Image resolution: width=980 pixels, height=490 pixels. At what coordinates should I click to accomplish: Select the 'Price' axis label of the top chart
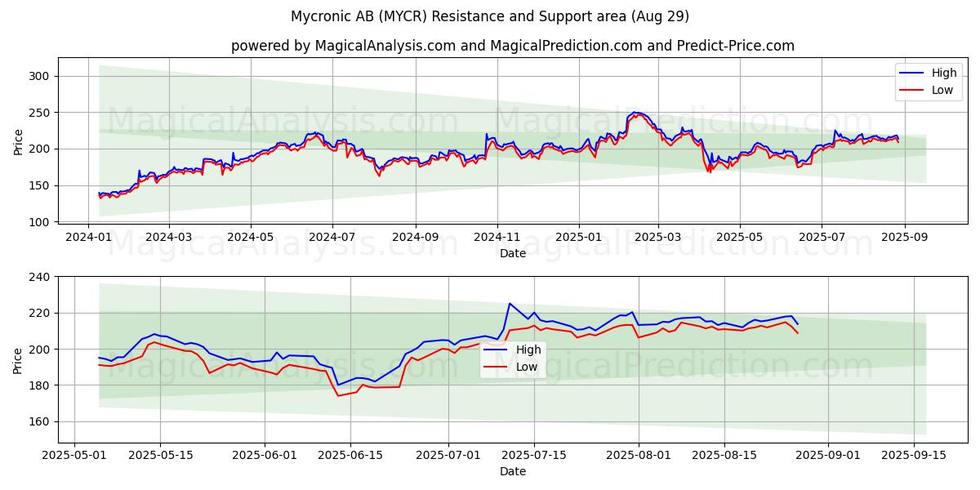pos(18,141)
